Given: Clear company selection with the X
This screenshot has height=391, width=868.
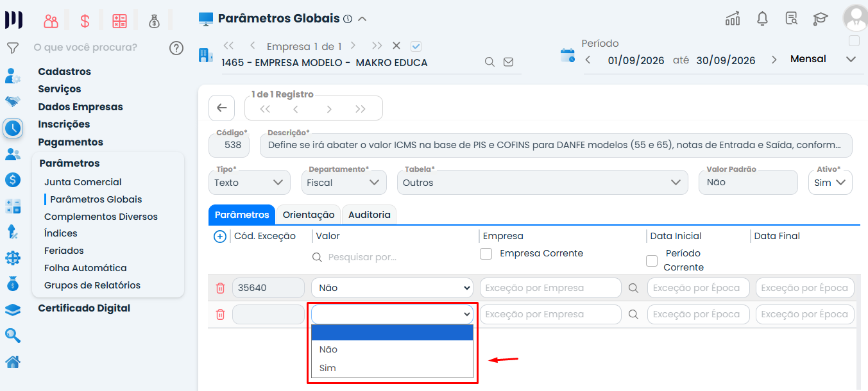Looking at the screenshot, I should [x=396, y=46].
